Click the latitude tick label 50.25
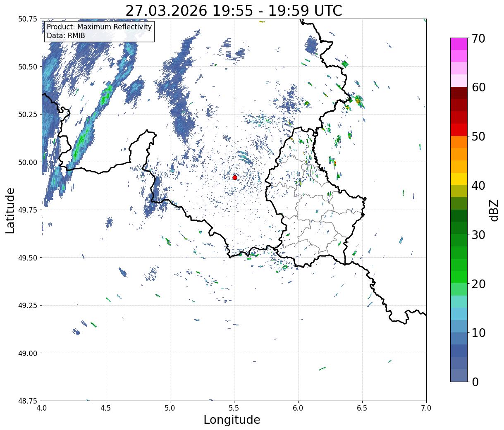The height and width of the screenshot is (430, 504). click(28, 115)
